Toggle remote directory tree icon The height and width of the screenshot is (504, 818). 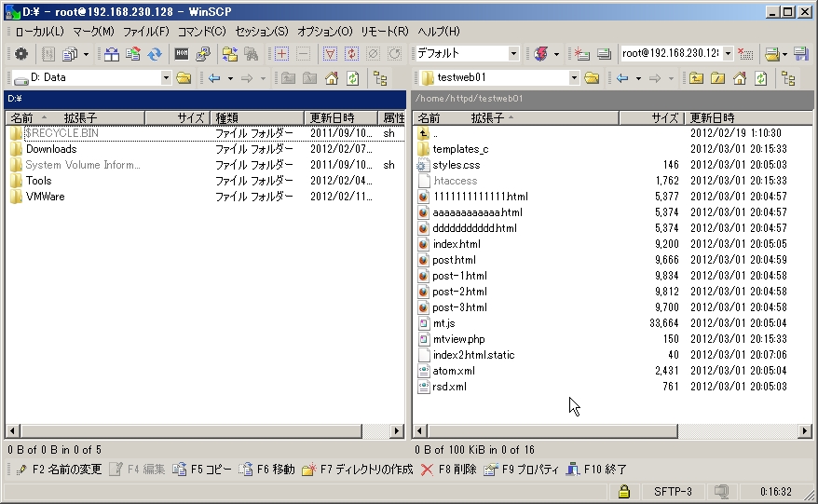788,78
